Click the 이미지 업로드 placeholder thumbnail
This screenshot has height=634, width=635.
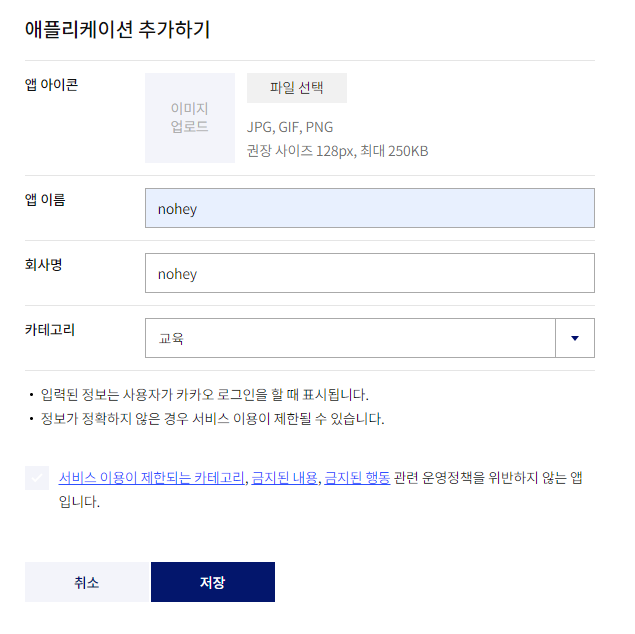[x=190, y=118]
